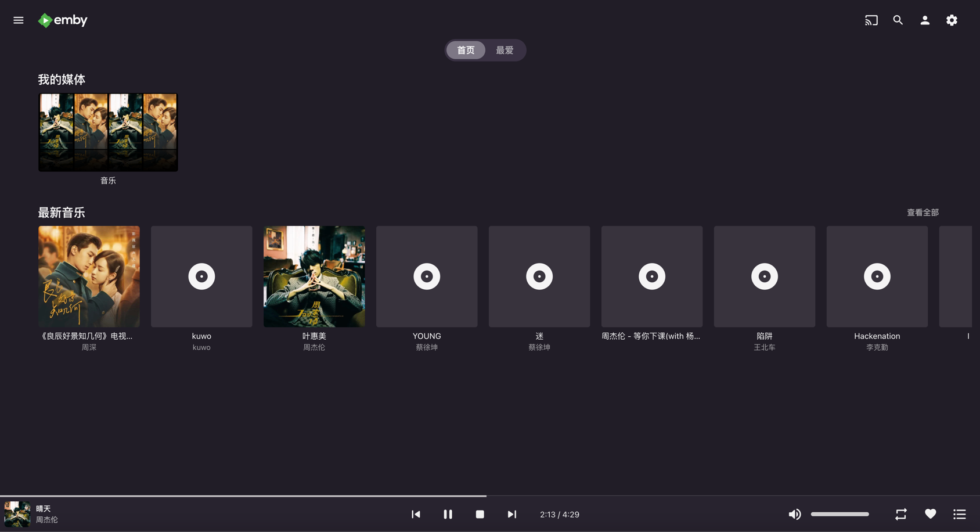
Task: Click the 《良辰好景知几何》电视... title text
Action: [87, 336]
